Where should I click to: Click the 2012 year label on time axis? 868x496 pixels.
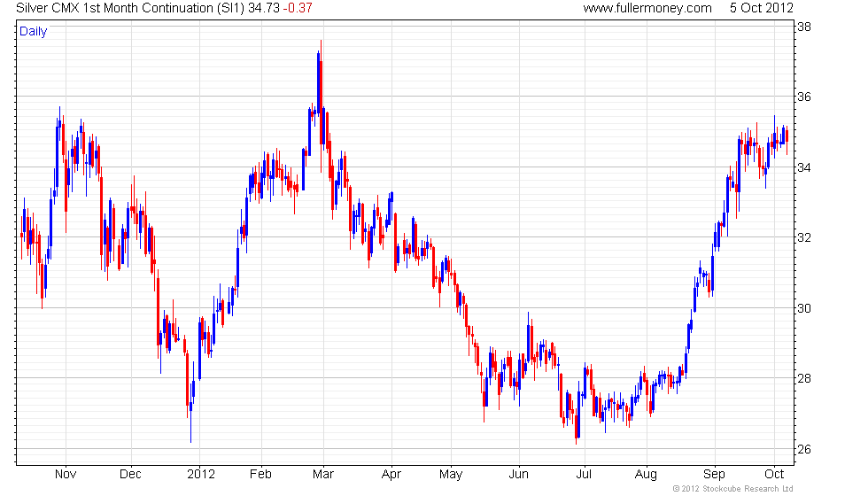(200, 475)
